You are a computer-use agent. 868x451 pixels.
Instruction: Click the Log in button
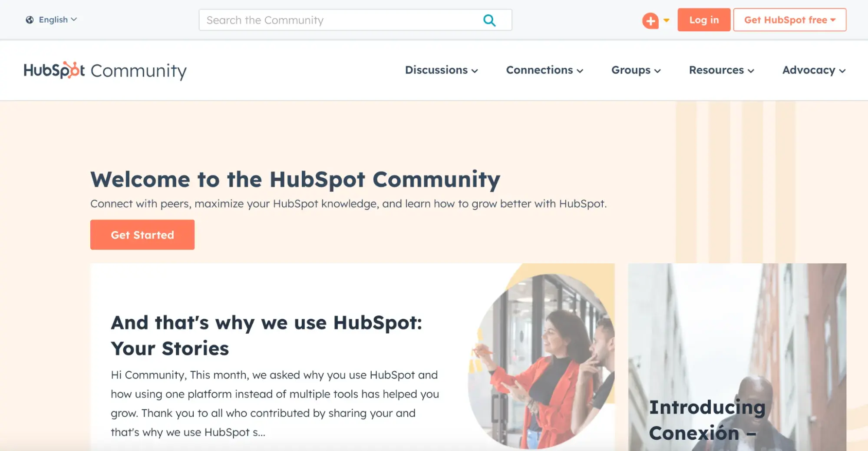(x=704, y=20)
